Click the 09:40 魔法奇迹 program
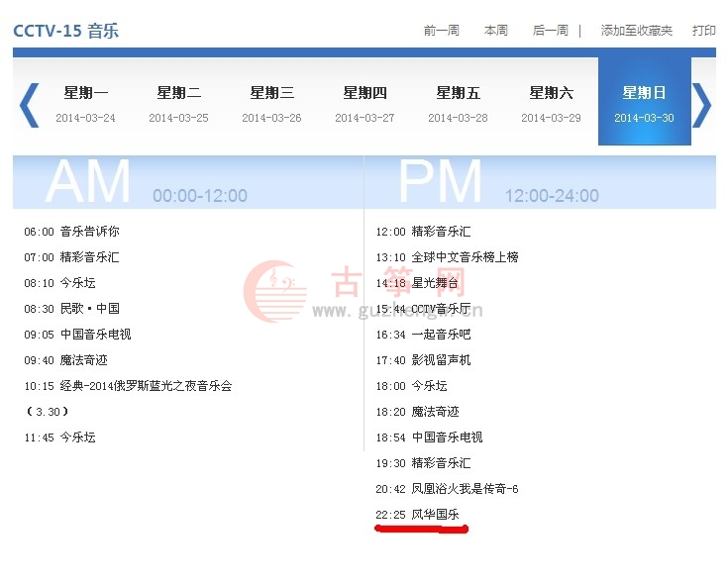The width and height of the screenshot is (728, 583). 66,360
